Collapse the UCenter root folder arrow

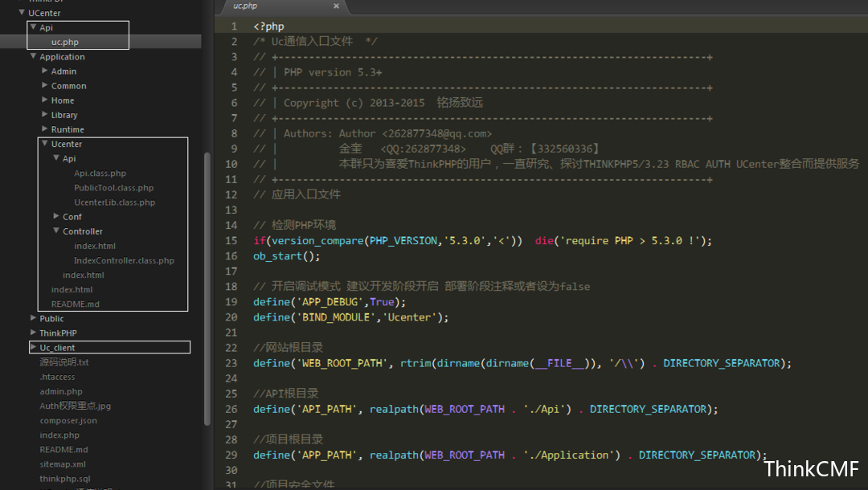point(22,12)
